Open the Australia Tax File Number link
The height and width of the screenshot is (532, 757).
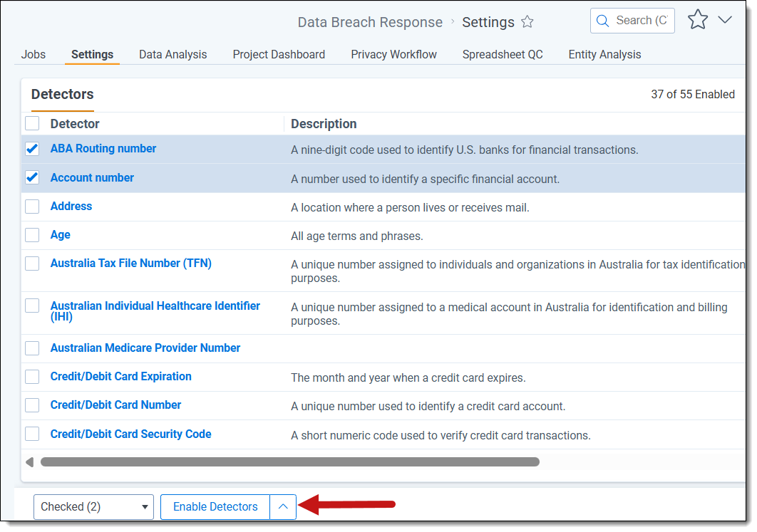click(130, 264)
